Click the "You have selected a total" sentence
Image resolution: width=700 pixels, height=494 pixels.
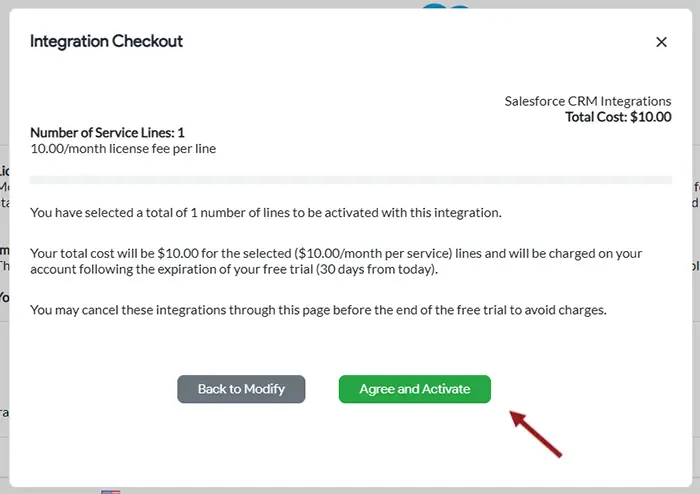[x=265, y=212]
